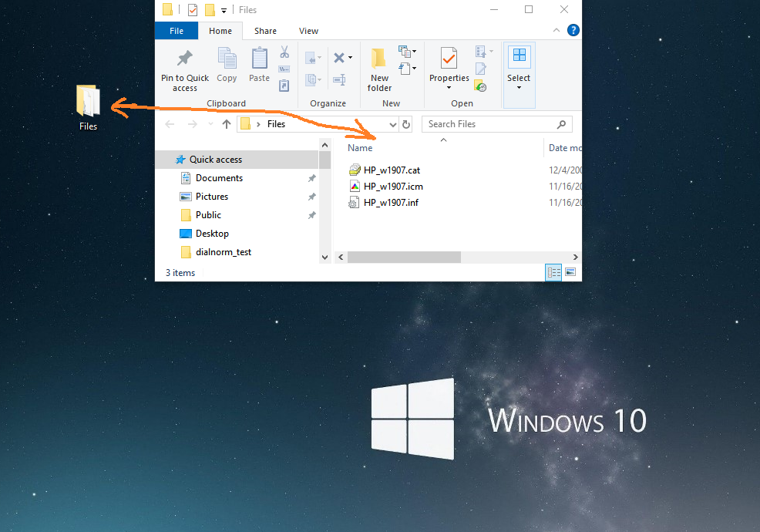The height and width of the screenshot is (532, 760).
Task: Switch to the Share tab
Action: [x=266, y=31]
